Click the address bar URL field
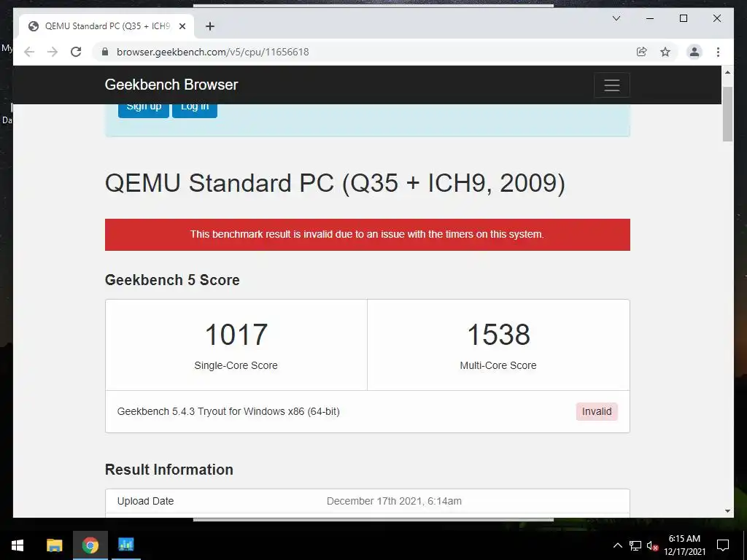747x560 pixels. point(367,52)
